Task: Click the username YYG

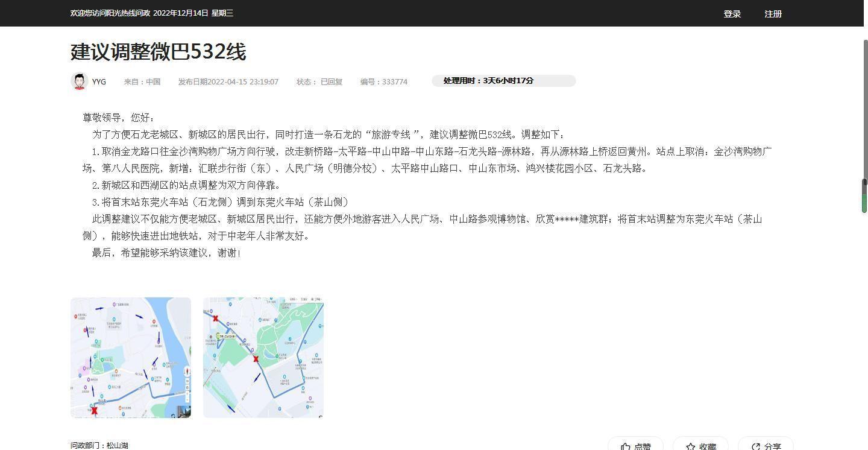Action: (99, 82)
